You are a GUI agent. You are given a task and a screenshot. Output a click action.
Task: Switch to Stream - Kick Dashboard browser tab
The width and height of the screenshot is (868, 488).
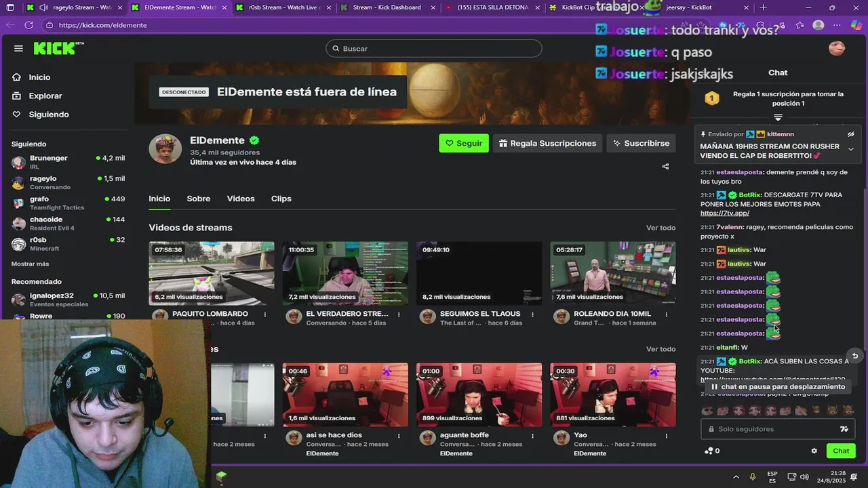[387, 7]
